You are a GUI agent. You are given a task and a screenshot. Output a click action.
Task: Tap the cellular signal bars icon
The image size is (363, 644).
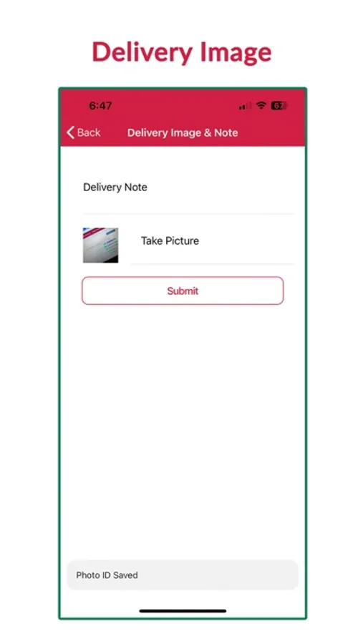[x=245, y=106]
